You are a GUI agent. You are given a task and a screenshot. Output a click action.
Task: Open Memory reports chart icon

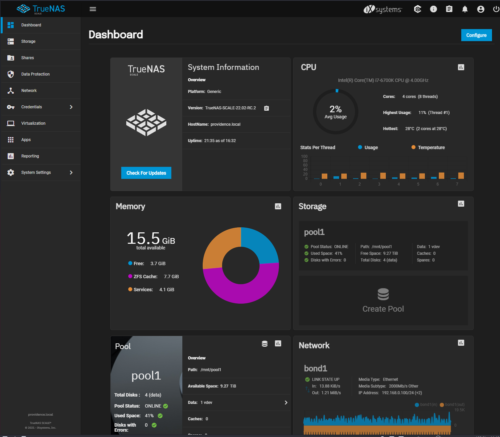tap(278, 206)
